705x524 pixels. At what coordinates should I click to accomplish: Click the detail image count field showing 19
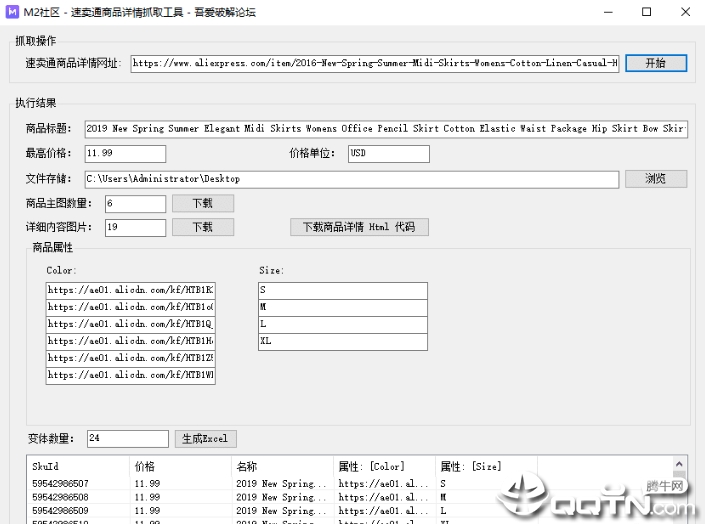[135, 228]
